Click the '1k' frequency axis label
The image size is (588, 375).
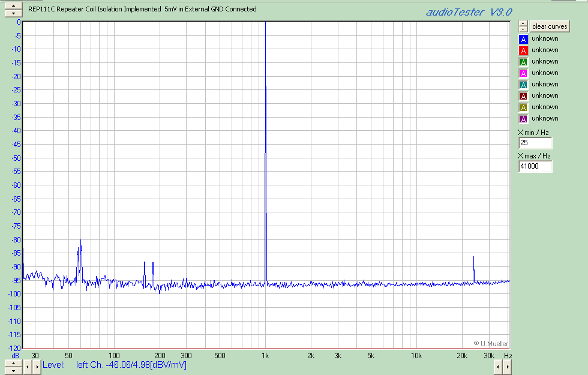[265, 355]
